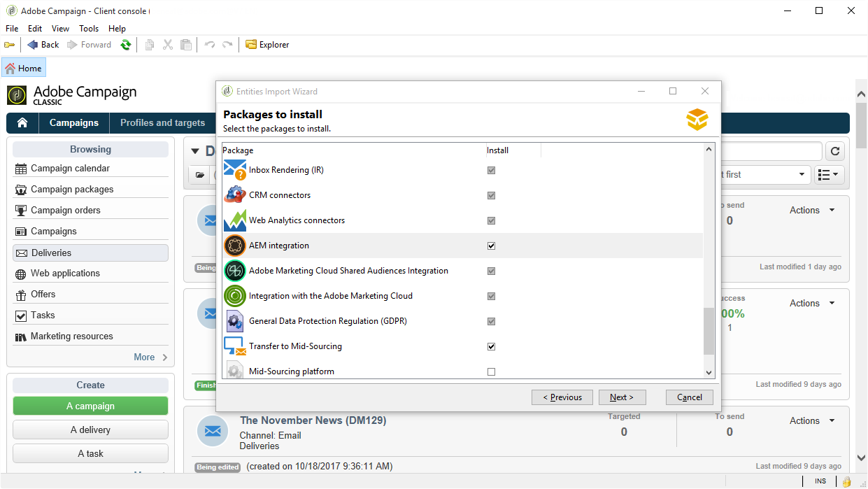Open Actions dropdown of second delivery

pyautogui.click(x=812, y=303)
